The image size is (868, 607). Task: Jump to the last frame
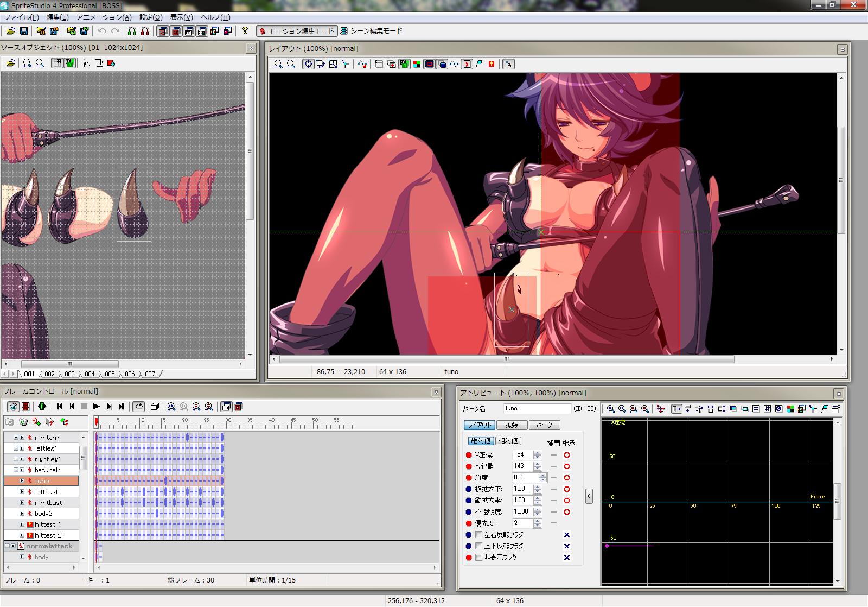point(122,406)
